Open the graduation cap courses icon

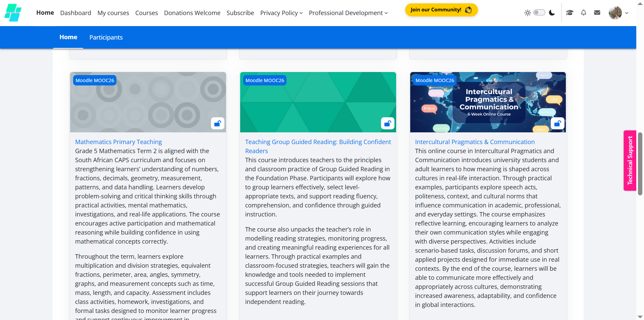[x=570, y=13]
